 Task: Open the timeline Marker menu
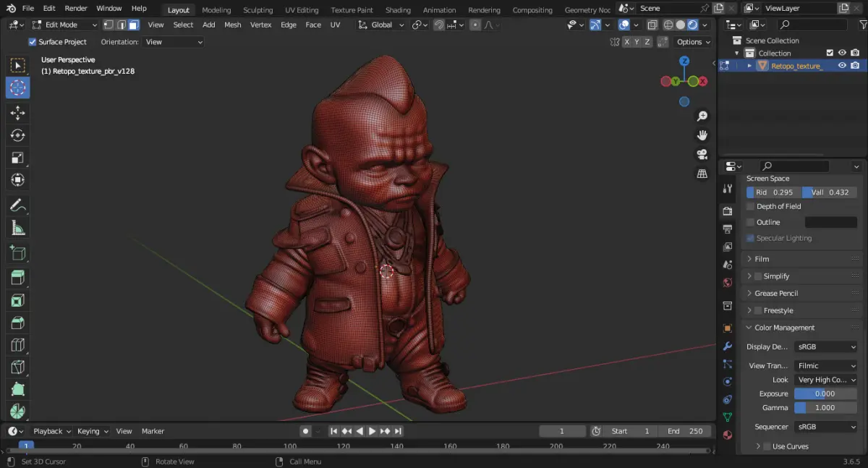(x=153, y=431)
